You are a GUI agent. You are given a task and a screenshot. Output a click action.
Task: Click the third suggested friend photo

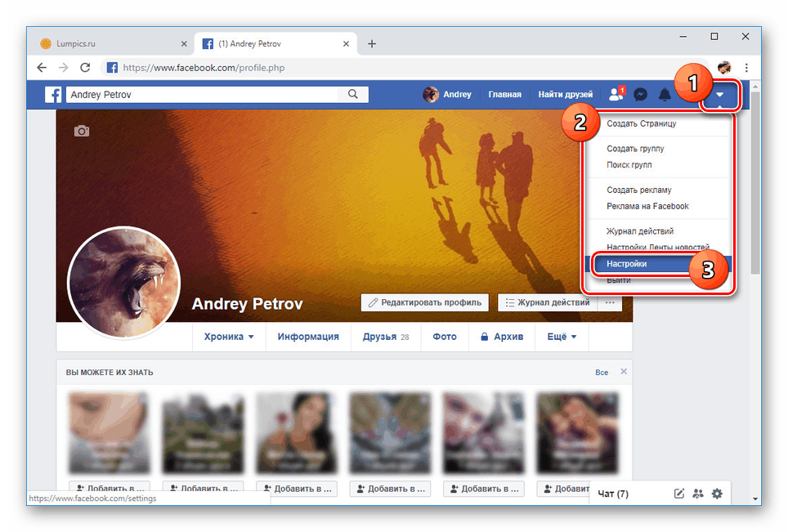click(x=297, y=433)
